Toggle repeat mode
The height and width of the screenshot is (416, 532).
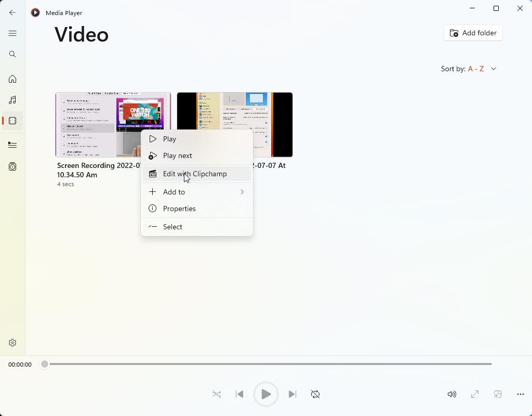click(315, 394)
